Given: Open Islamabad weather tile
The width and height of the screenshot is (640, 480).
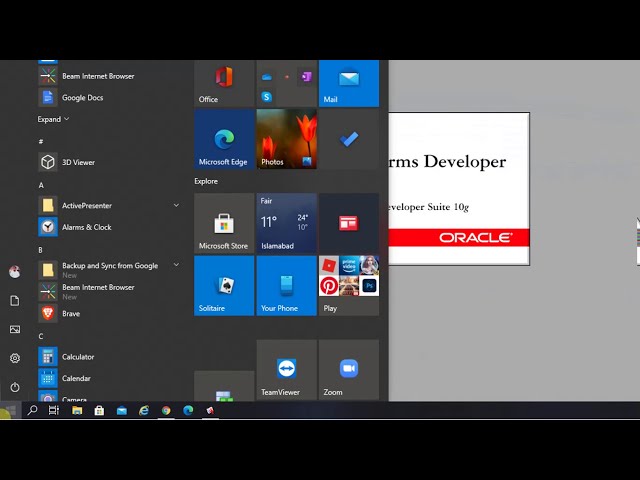Looking at the screenshot, I should (x=287, y=223).
